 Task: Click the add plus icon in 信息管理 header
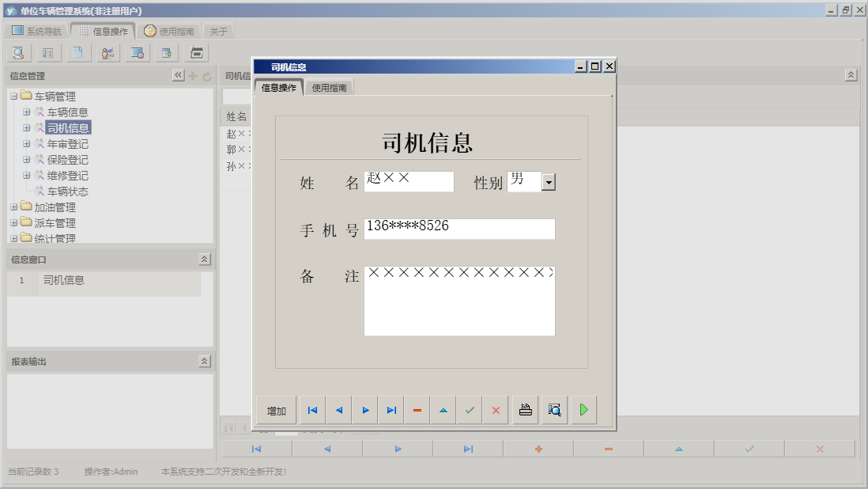[193, 76]
